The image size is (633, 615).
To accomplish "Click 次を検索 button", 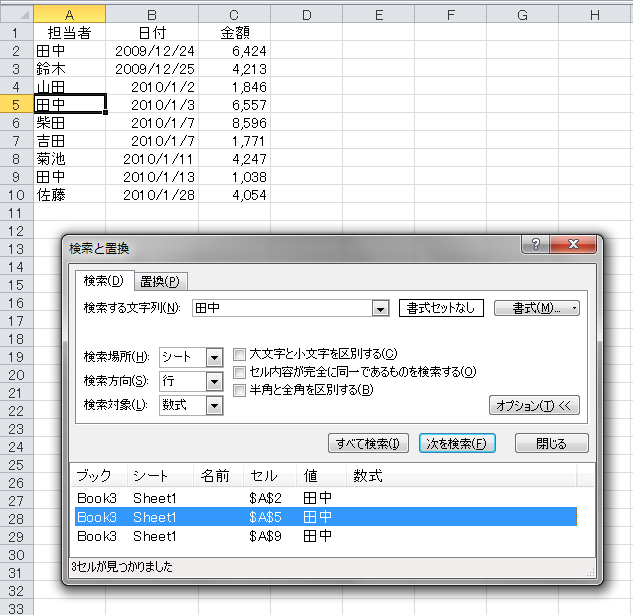I will pyautogui.click(x=457, y=443).
